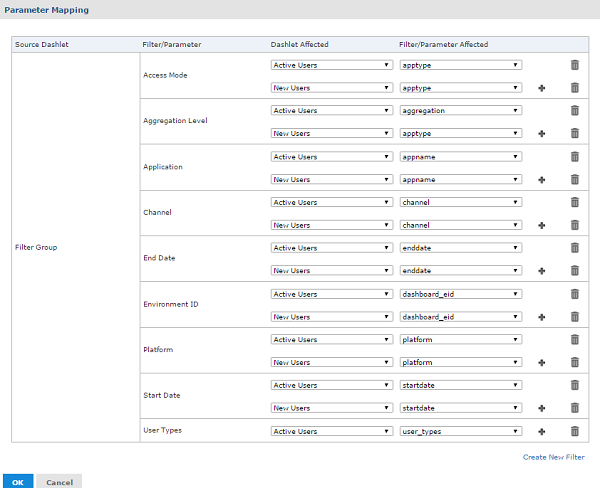The height and width of the screenshot is (488, 600).
Task: Delete the User Types mapping row
Action: (574, 431)
